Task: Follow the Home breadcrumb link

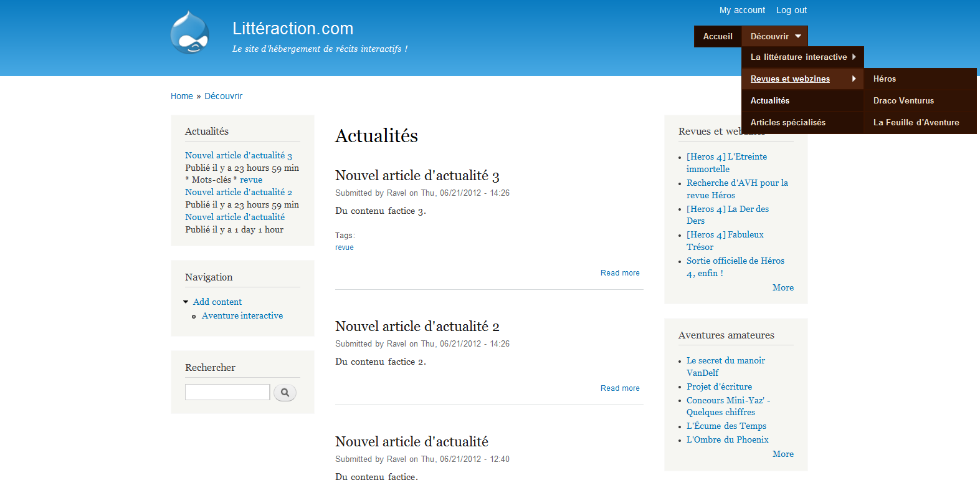Action: 182,96
